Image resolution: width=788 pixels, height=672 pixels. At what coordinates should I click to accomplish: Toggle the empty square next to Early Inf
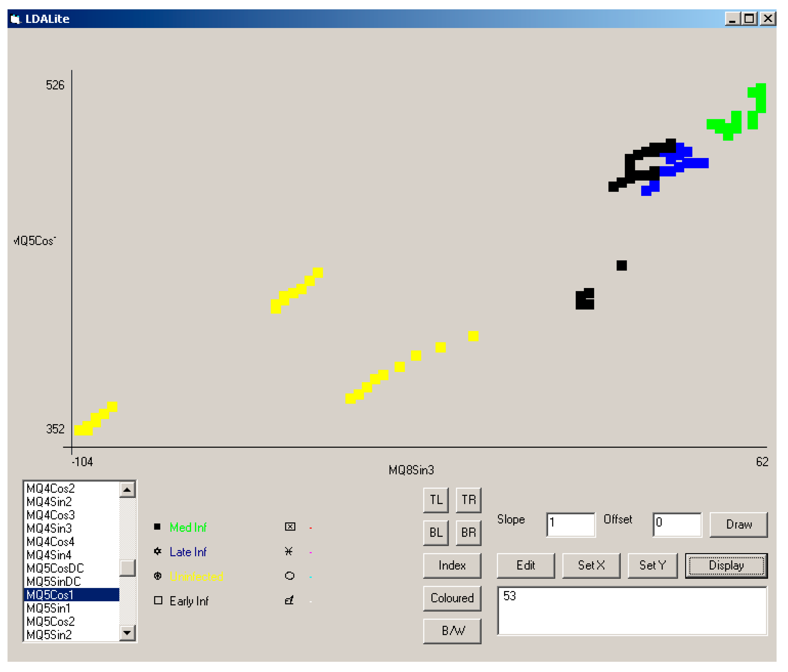coord(158,600)
